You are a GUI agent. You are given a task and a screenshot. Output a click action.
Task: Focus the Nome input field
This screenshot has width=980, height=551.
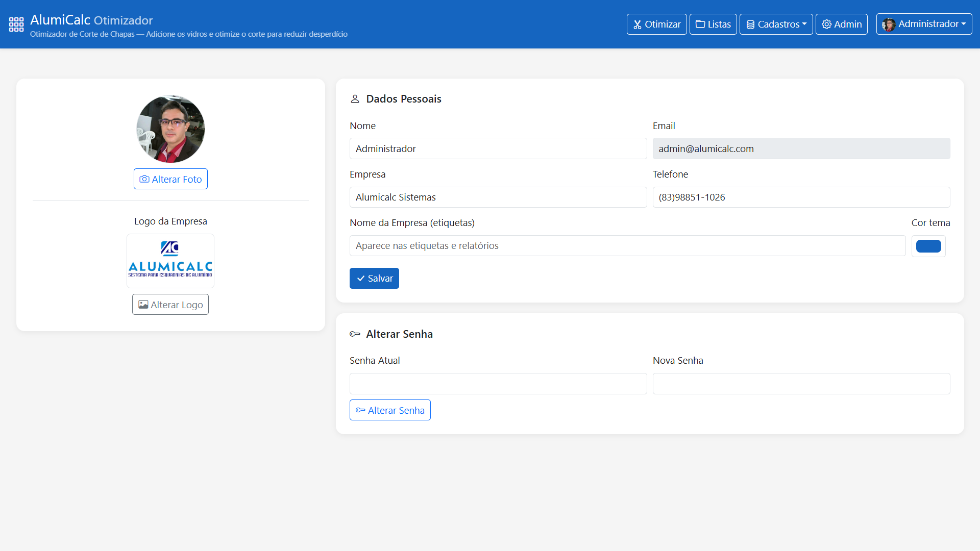click(x=498, y=148)
